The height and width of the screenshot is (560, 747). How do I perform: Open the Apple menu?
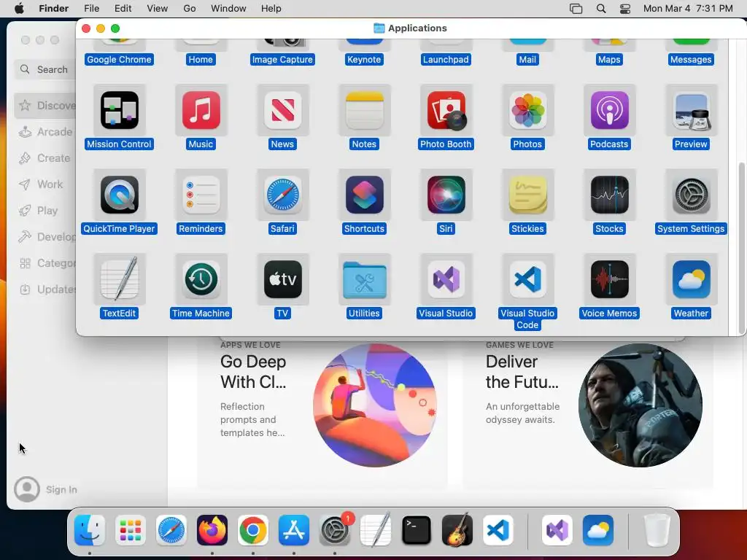(x=19, y=9)
